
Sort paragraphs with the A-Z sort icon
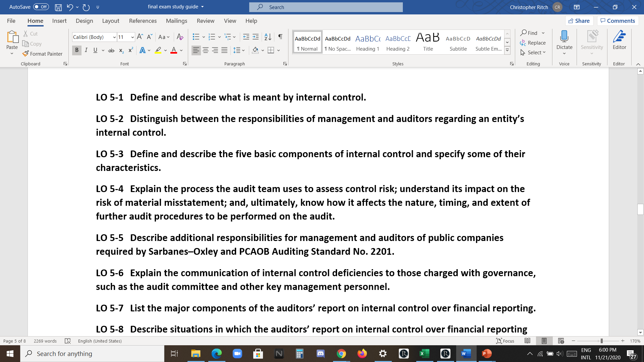tap(268, 37)
